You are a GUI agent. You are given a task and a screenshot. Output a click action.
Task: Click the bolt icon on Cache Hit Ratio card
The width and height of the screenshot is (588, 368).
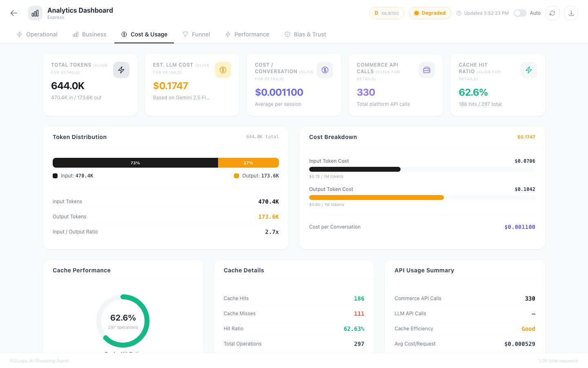coord(529,70)
